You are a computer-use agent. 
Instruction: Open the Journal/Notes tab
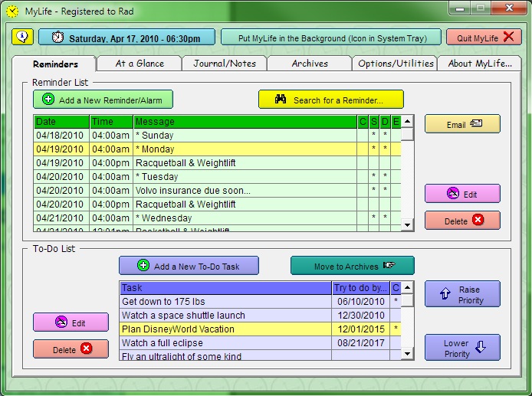(x=225, y=64)
